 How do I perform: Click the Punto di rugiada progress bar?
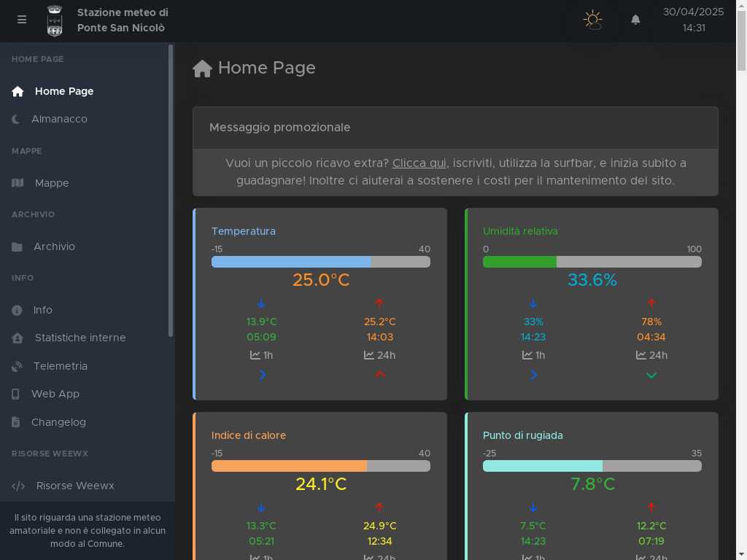pyautogui.click(x=592, y=466)
